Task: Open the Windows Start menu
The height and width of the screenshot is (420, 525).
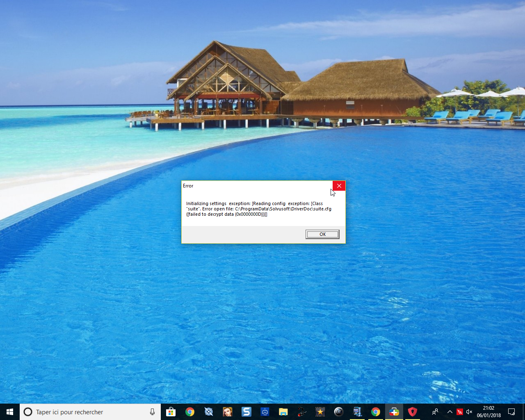Action: [x=10, y=412]
